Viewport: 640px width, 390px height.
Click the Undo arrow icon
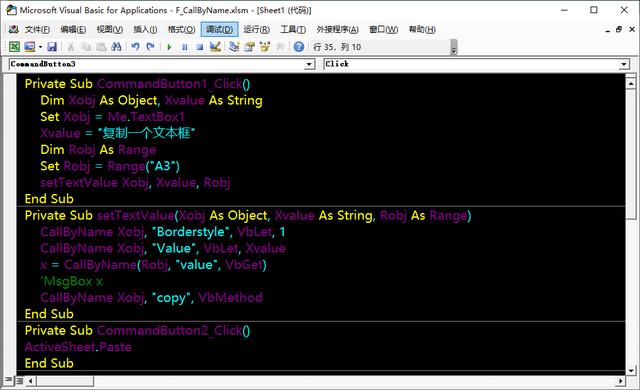(136, 47)
